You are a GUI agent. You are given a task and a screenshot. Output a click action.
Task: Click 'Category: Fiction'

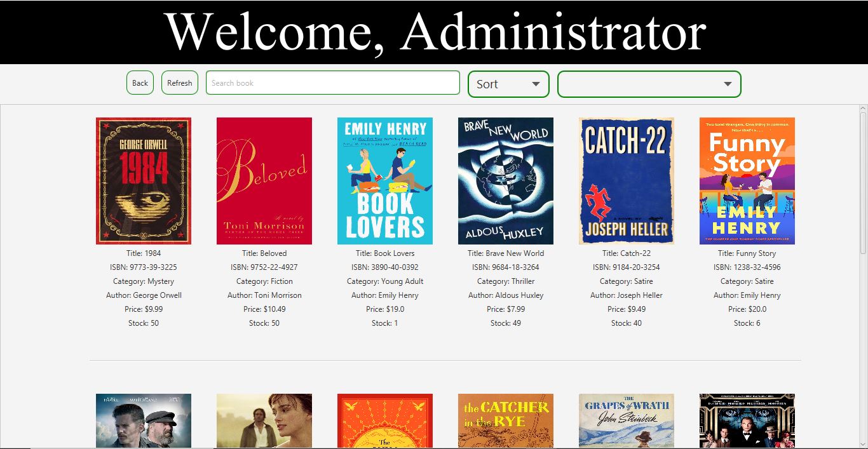tap(264, 281)
